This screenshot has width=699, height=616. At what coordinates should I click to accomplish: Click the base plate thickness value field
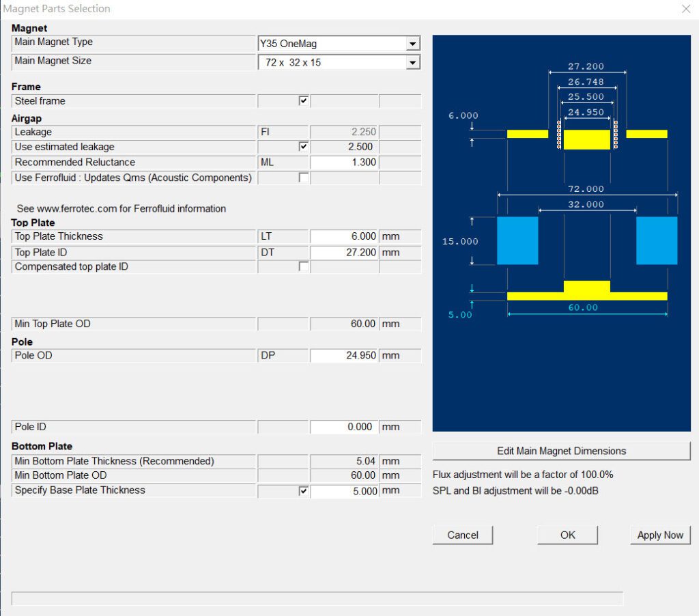click(344, 491)
